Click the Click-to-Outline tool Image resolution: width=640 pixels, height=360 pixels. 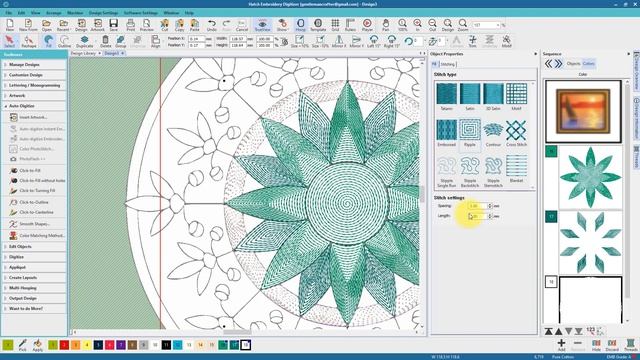tap(34, 202)
